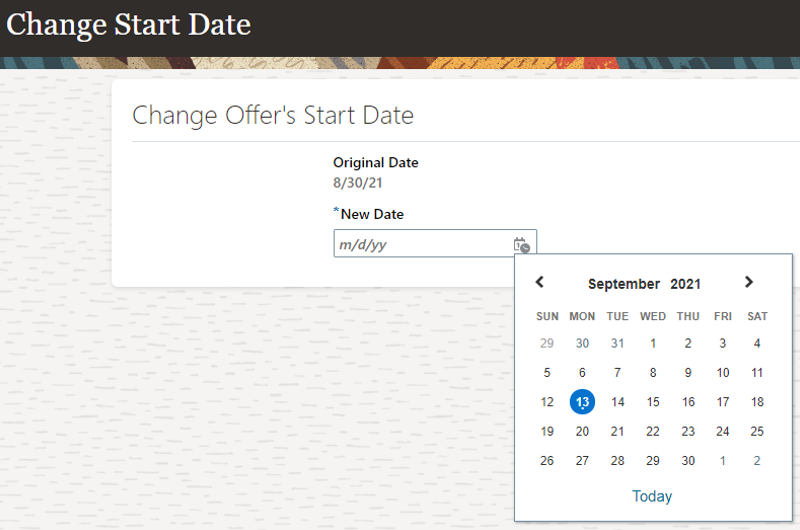Pick September 5 Sunday date

coord(547,373)
